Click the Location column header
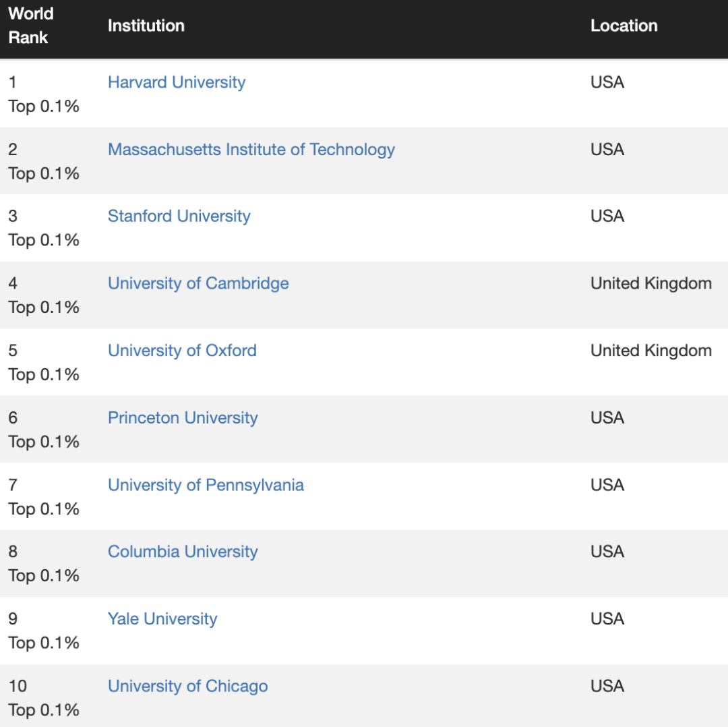 [624, 26]
